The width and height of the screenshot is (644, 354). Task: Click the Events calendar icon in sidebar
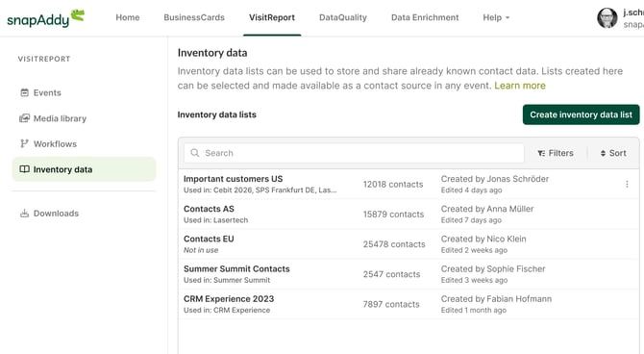point(25,92)
